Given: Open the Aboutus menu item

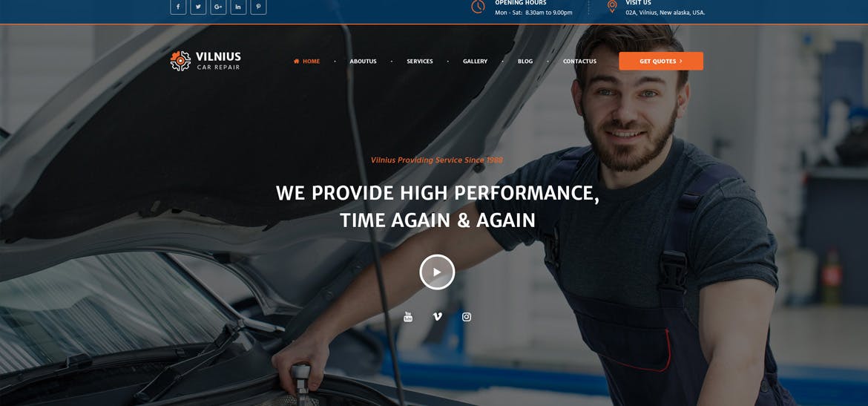Looking at the screenshot, I should click(x=363, y=62).
